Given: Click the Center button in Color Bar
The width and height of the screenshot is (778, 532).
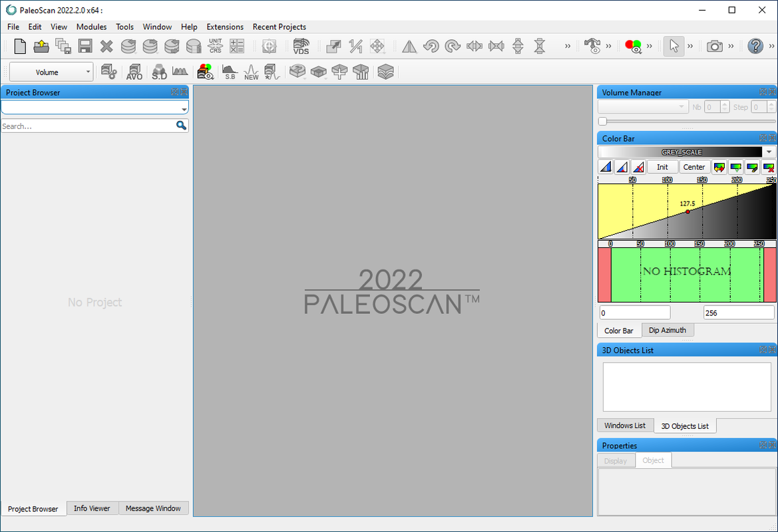Looking at the screenshot, I should tap(694, 167).
